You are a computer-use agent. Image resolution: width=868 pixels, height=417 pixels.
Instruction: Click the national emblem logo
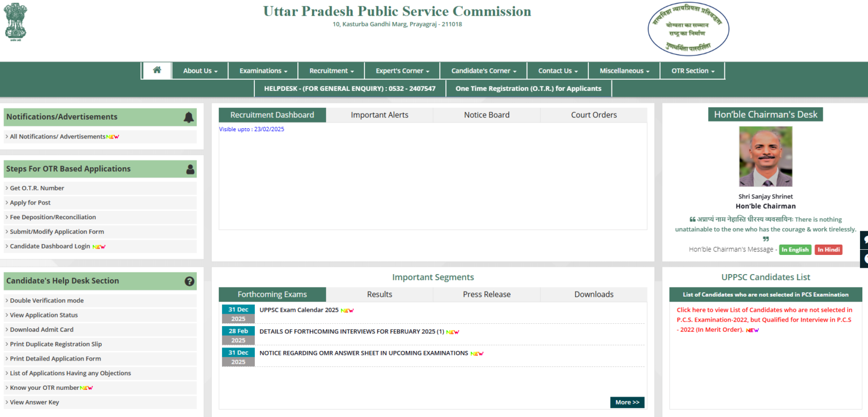click(x=16, y=22)
